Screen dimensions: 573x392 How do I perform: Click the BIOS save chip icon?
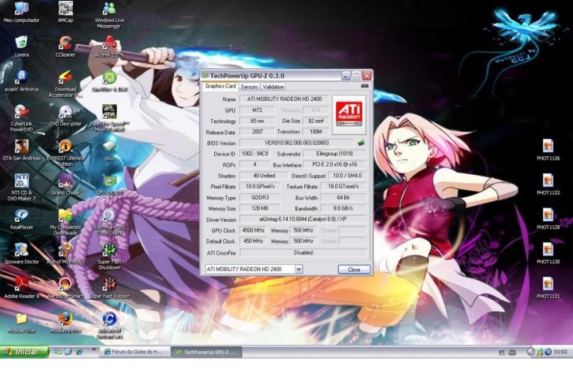[x=361, y=143]
